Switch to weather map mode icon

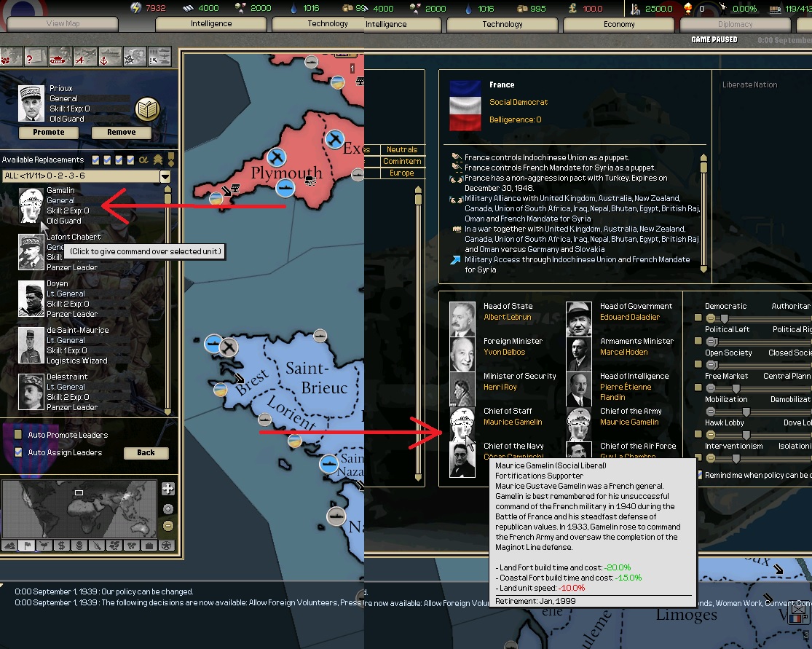45,546
